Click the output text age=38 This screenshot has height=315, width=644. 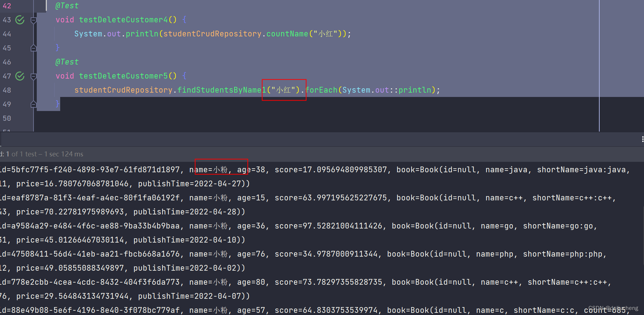pos(251,170)
